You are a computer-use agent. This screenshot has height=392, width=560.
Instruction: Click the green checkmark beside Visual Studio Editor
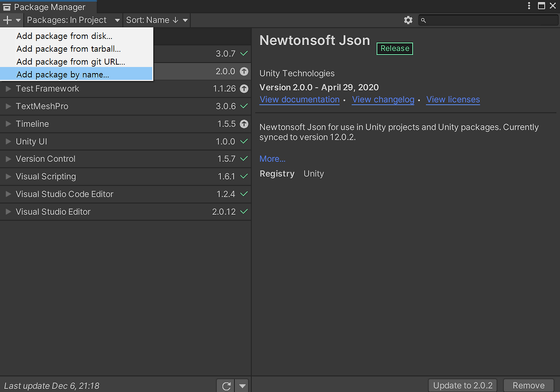243,211
